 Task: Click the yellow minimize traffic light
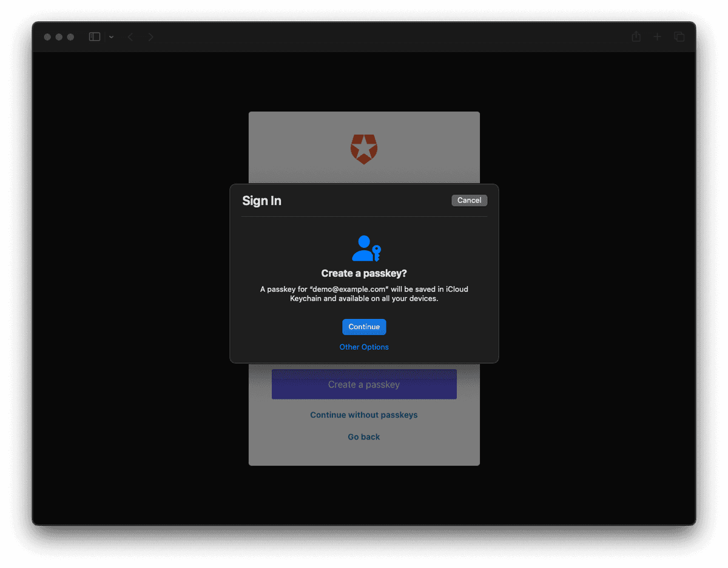pyautogui.click(x=59, y=36)
